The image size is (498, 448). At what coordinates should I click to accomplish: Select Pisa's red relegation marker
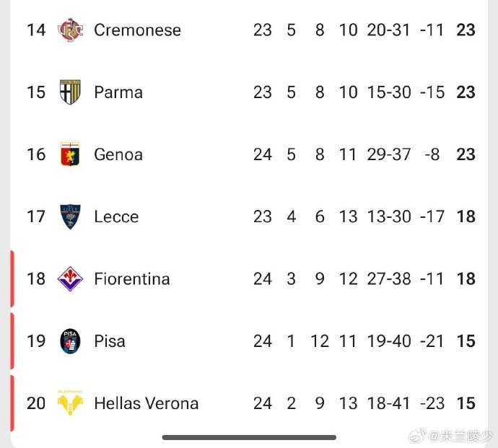12,341
